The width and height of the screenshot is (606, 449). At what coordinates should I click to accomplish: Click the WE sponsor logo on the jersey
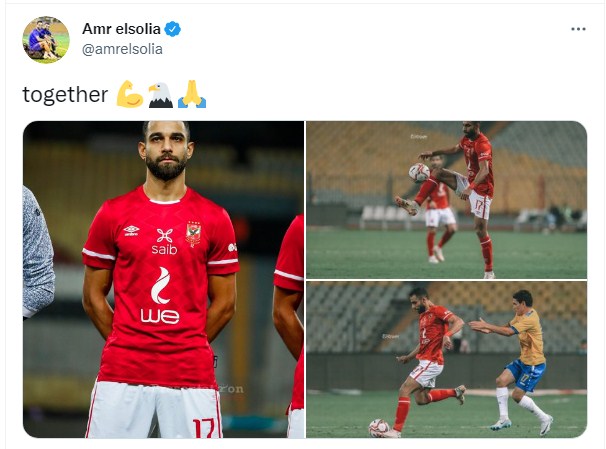click(160, 296)
